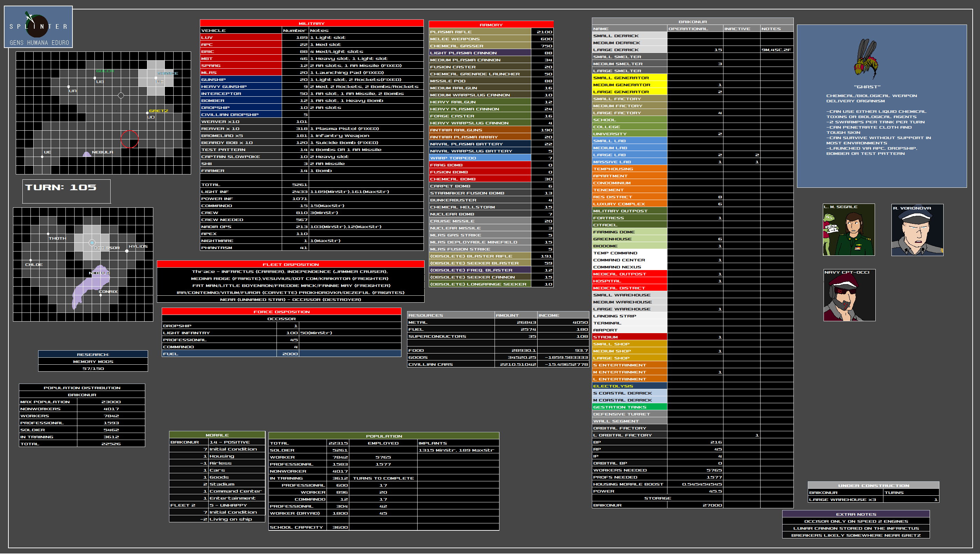Click the Splinter Gens Humana Eduro logo

click(38, 27)
